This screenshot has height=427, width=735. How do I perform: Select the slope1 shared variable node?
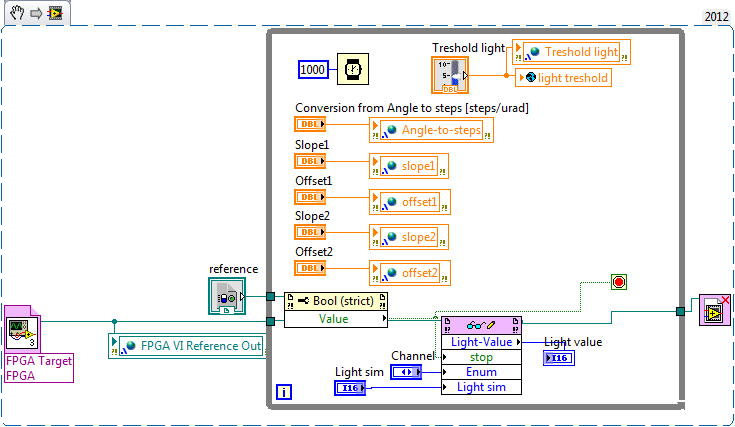tap(409, 166)
